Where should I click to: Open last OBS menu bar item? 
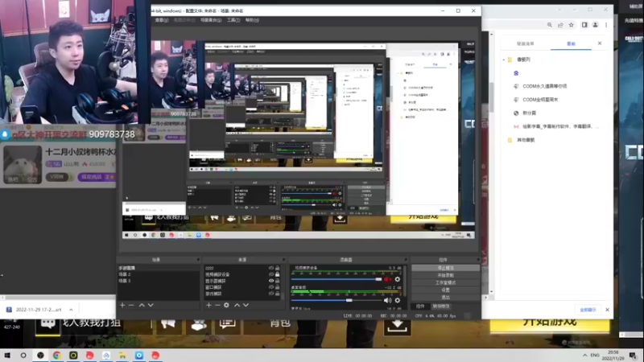[252, 20]
